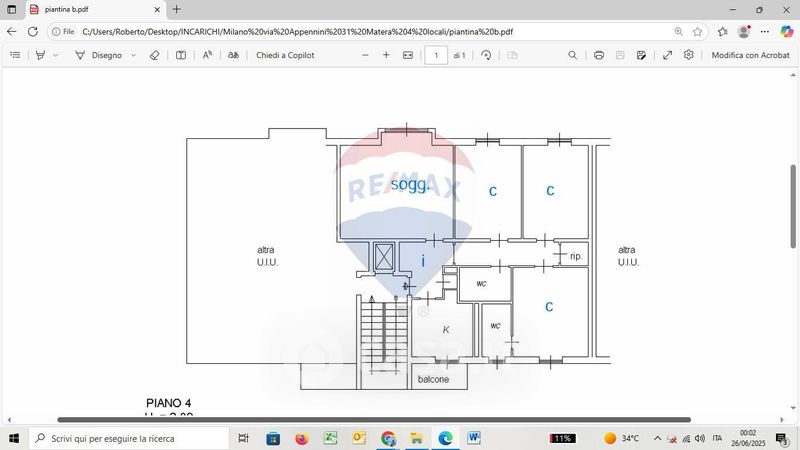This screenshot has height=450, width=800.
Task: Expand the highlighter color dropdown arrow
Action: (55, 55)
